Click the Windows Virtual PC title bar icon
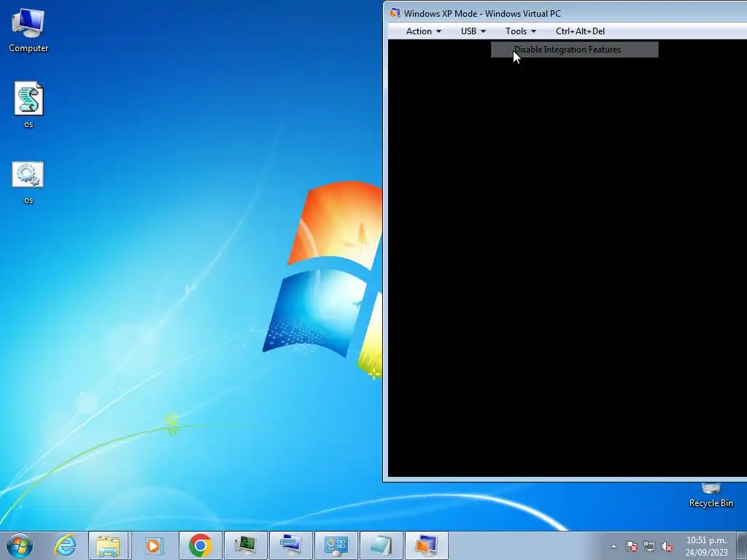The width and height of the screenshot is (747, 560). point(395,13)
